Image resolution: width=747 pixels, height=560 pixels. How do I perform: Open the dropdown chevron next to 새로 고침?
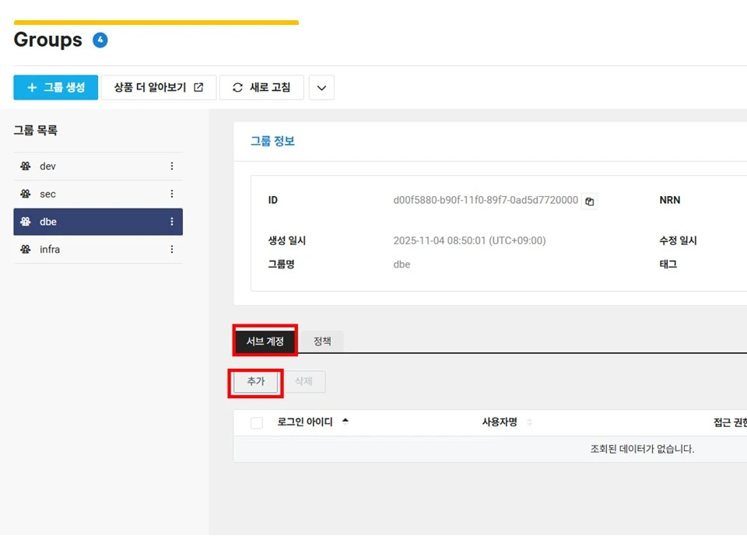click(x=321, y=87)
